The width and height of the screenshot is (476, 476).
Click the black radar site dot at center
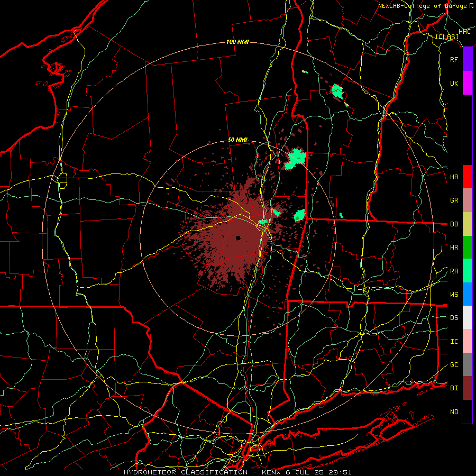point(238,238)
